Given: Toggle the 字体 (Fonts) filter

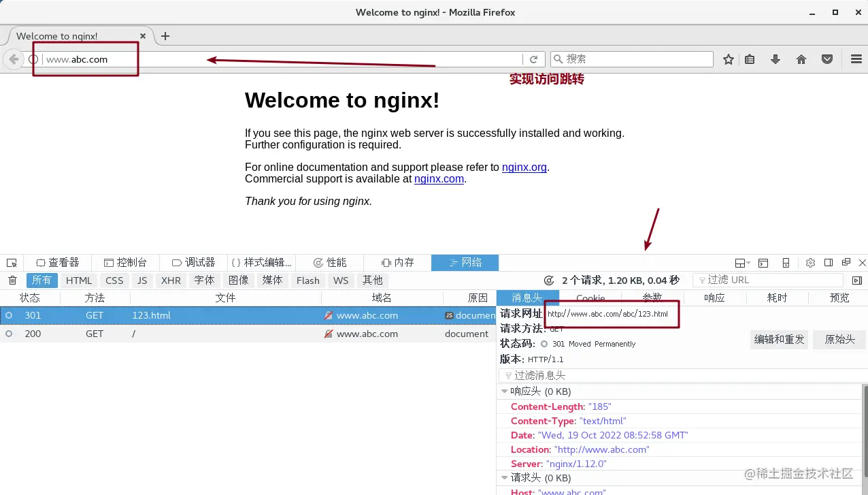Looking at the screenshot, I should tap(204, 281).
